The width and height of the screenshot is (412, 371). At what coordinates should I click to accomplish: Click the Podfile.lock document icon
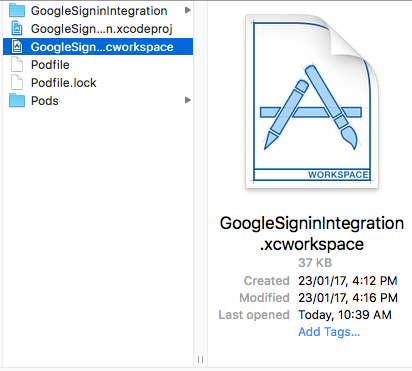(17, 82)
